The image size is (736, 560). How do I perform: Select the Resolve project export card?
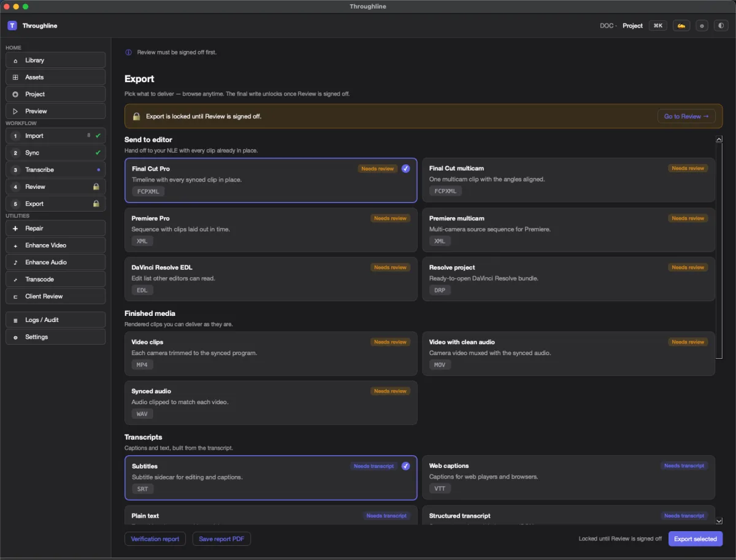(569, 279)
